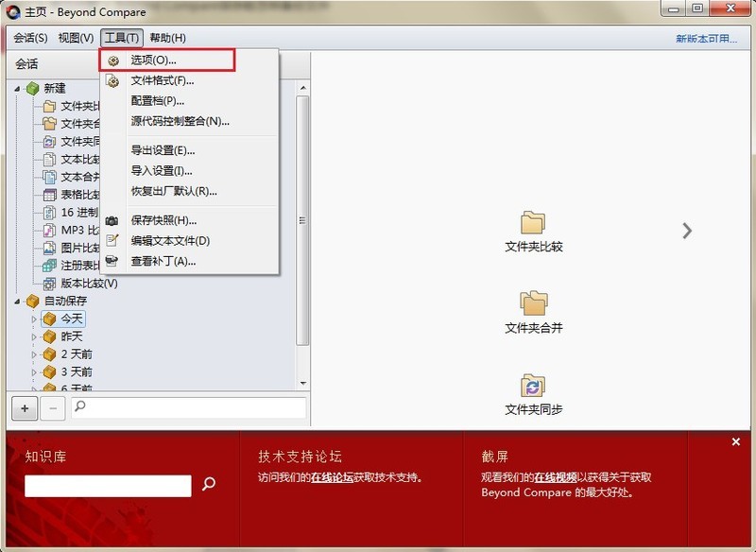
Task: Click the session tree scroll up arrow
Action: [x=302, y=88]
